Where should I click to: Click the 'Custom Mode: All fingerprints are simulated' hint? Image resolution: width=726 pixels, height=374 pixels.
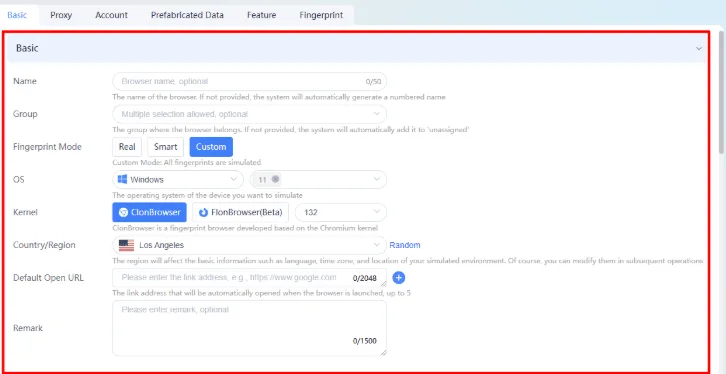pyautogui.click(x=187, y=162)
